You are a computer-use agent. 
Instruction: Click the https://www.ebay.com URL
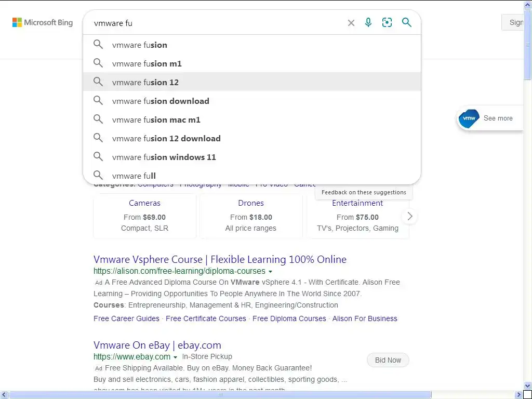click(132, 356)
